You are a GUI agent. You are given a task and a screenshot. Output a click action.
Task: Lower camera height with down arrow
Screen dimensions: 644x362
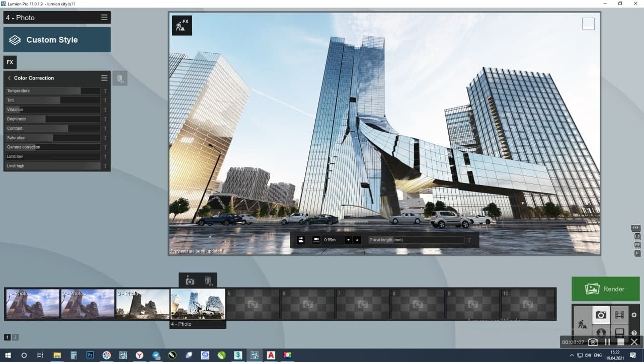[x=348, y=240]
